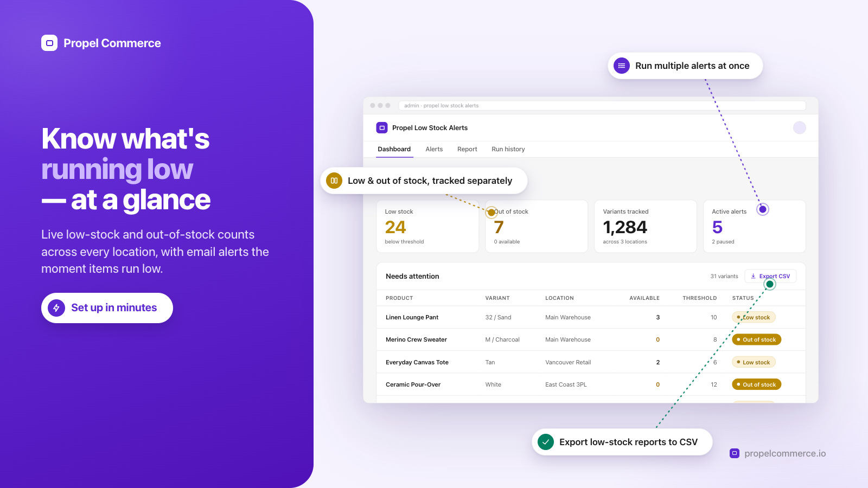Image resolution: width=868 pixels, height=488 pixels.
Task: Click the Merino Crew Sweater product name
Action: click(416, 339)
